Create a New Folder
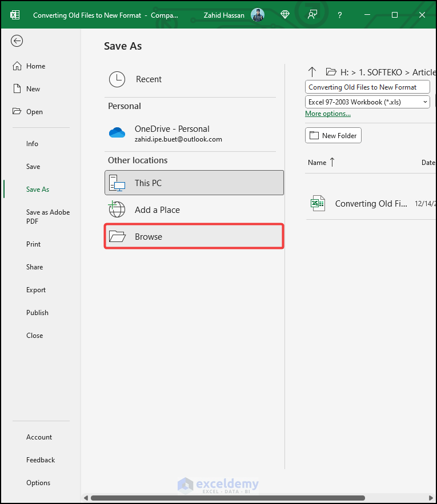 pyautogui.click(x=333, y=135)
